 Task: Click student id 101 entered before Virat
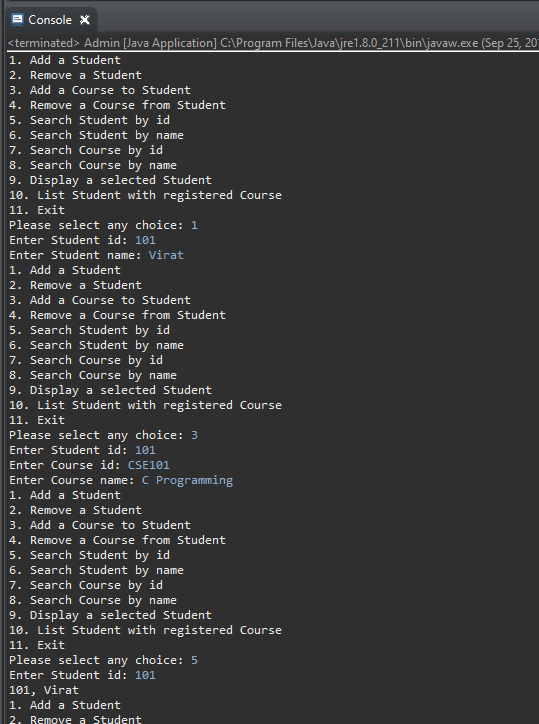tap(145, 240)
